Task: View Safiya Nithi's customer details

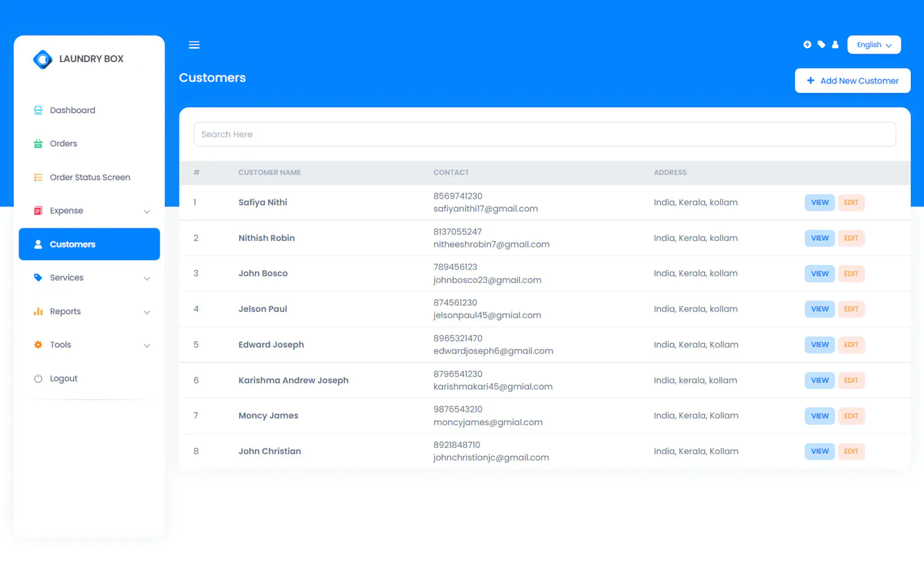Action: pyautogui.click(x=819, y=203)
